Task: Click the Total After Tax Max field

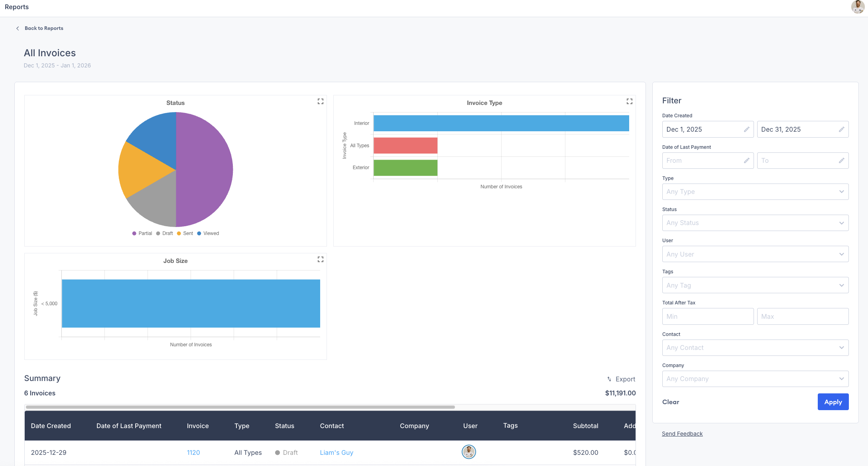Action: point(803,316)
